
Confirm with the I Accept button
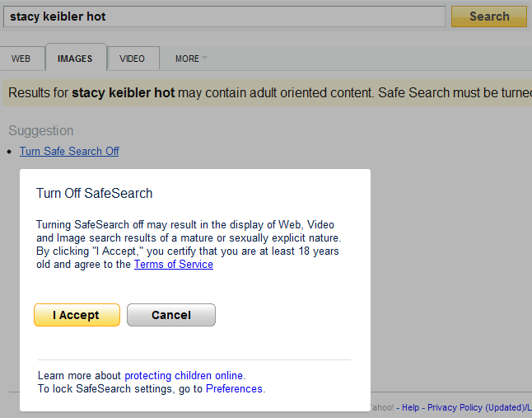pyautogui.click(x=77, y=315)
